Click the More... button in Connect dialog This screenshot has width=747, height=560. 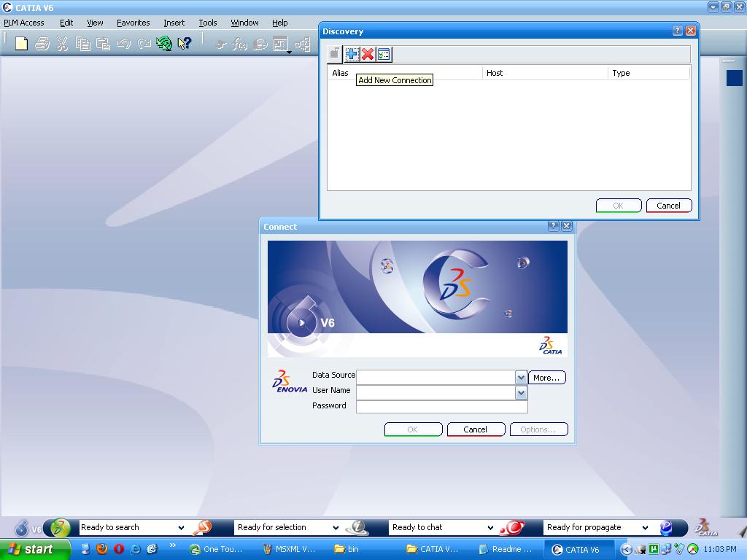pyautogui.click(x=546, y=378)
